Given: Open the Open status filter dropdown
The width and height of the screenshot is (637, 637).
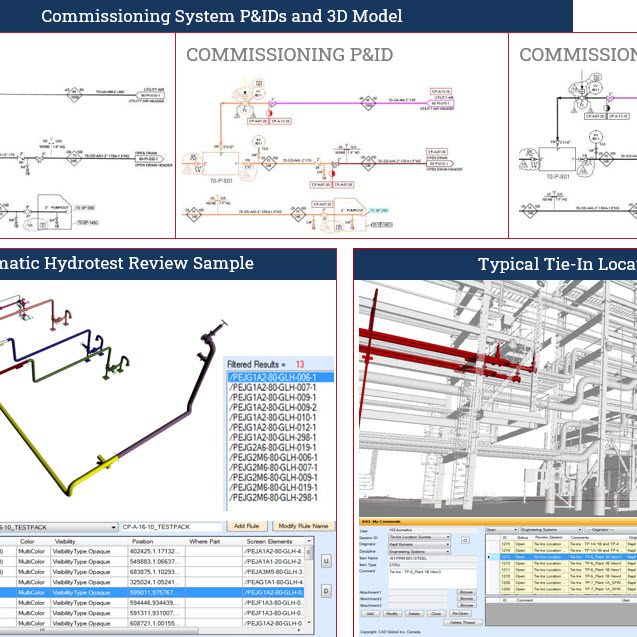Looking at the screenshot, I should coord(502,530).
